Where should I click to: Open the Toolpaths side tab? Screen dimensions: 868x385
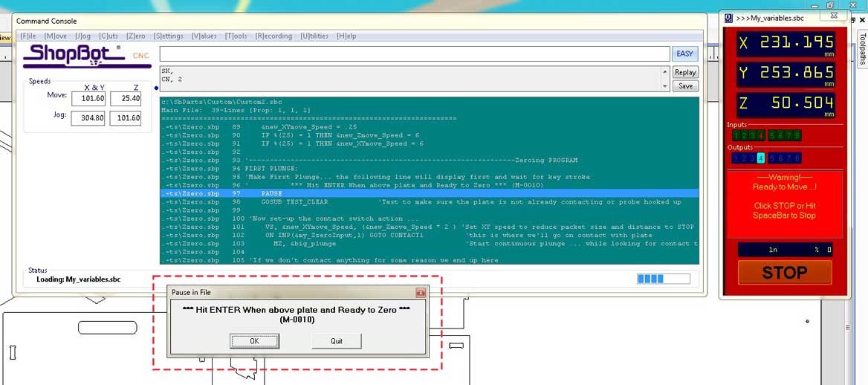click(x=863, y=49)
